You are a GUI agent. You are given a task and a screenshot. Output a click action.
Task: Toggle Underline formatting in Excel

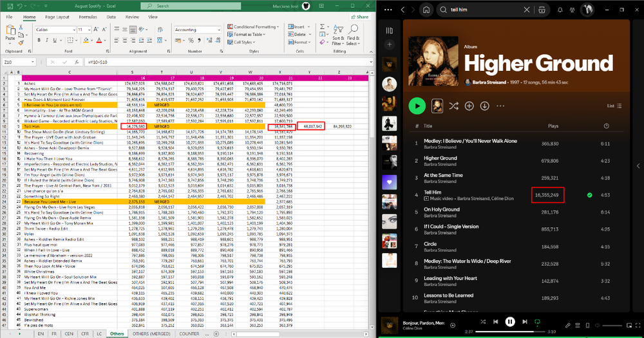tap(55, 41)
